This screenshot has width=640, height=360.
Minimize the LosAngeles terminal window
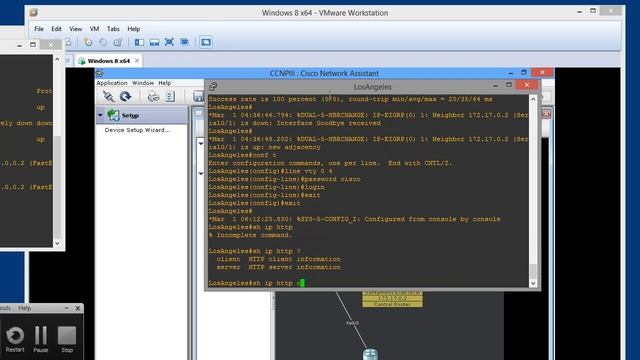point(495,85)
